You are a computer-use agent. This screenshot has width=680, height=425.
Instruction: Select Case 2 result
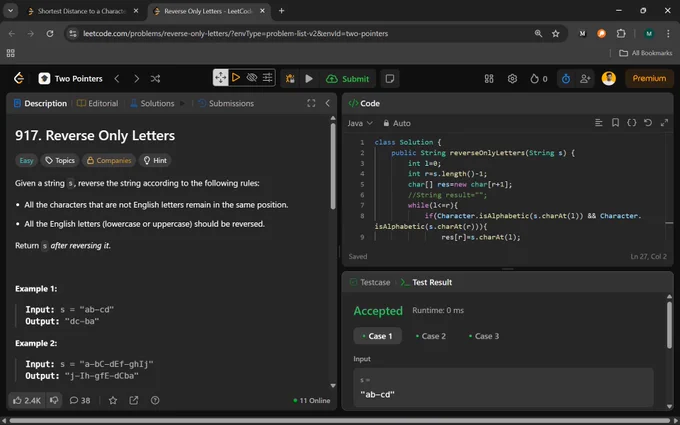(431, 336)
